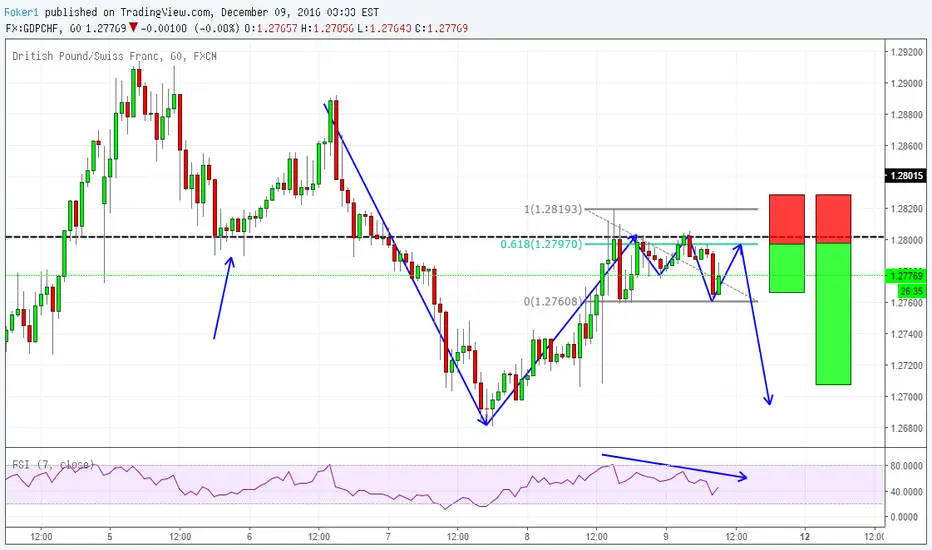
Task: Click the 1.27000 price axis label
Action: click(x=906, y=397)
